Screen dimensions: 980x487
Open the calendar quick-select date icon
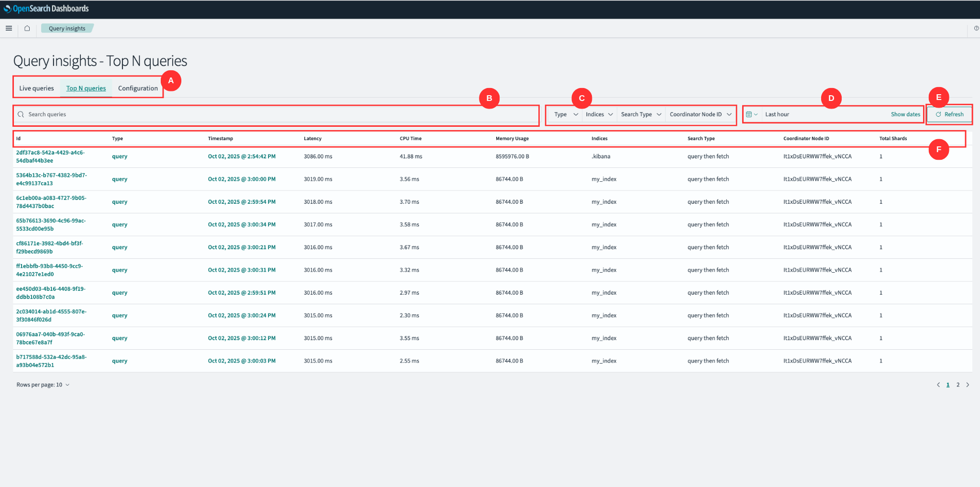coord(751,114)
